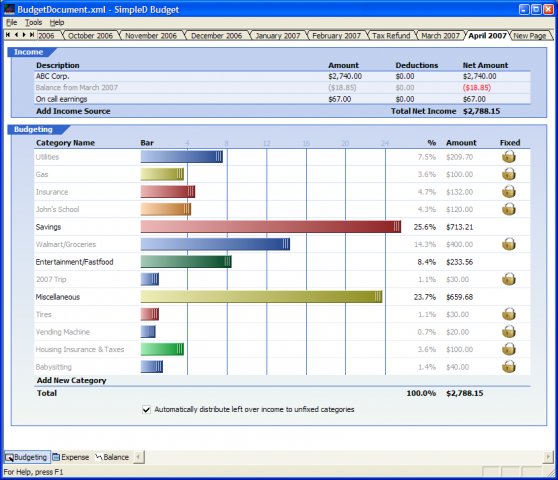558x480 pixels.
Task: Click the $713.21 Savings amount
Action: [460, 227]
